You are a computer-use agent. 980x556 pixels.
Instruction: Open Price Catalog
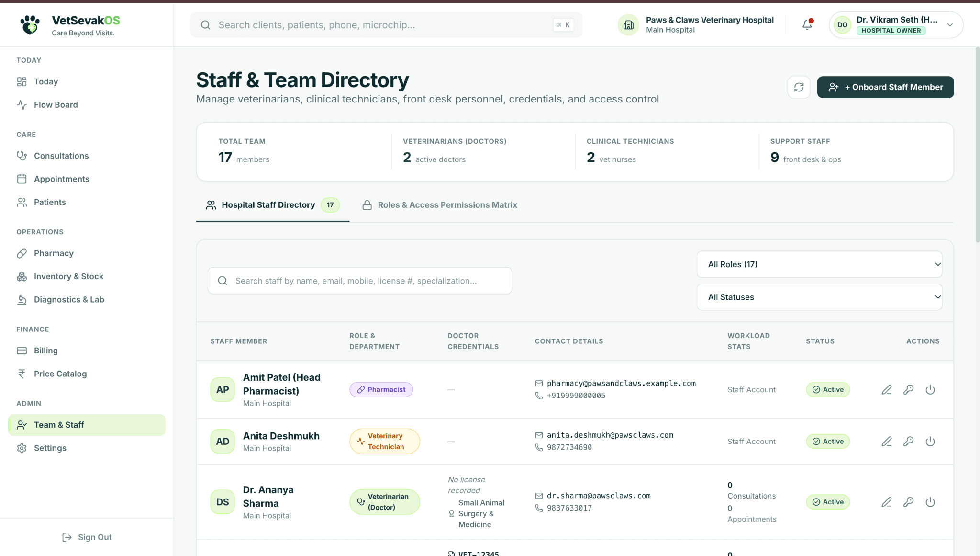click(x=87, y=374)
